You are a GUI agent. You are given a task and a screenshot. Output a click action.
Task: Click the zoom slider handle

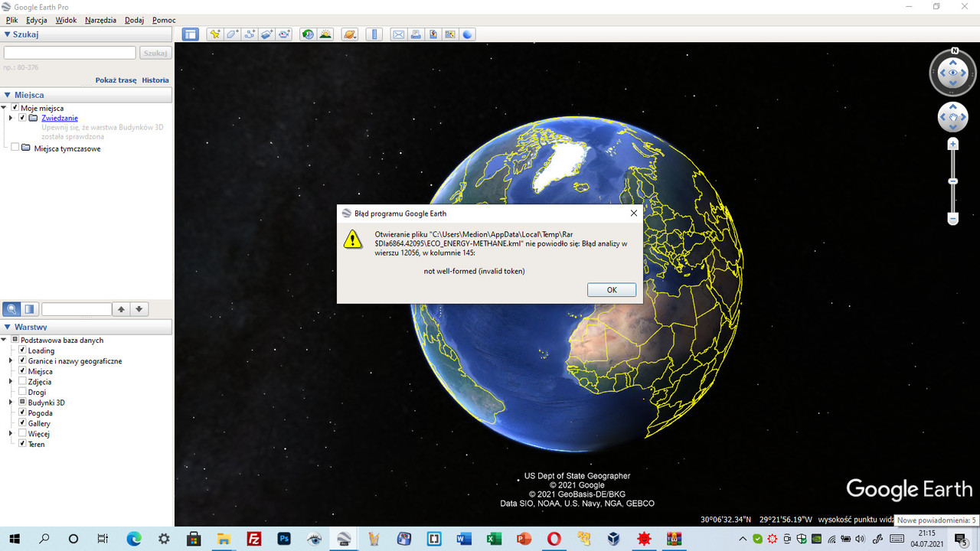coord(953,181)
